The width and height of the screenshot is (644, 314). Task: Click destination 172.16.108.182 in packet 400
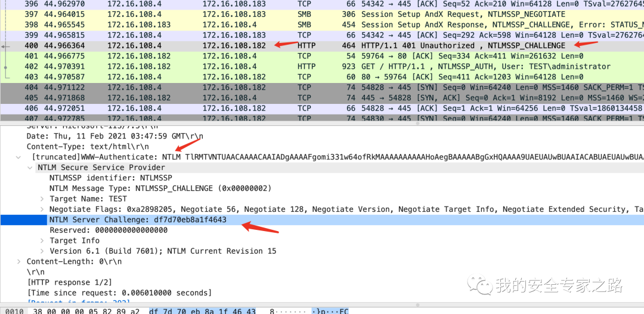point(234,45)
